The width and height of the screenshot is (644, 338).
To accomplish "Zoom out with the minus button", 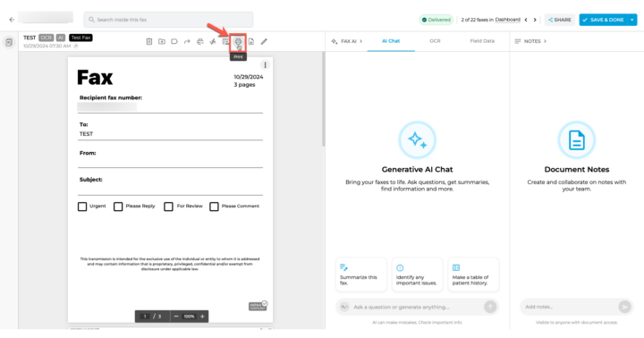I will coord(176,317).
